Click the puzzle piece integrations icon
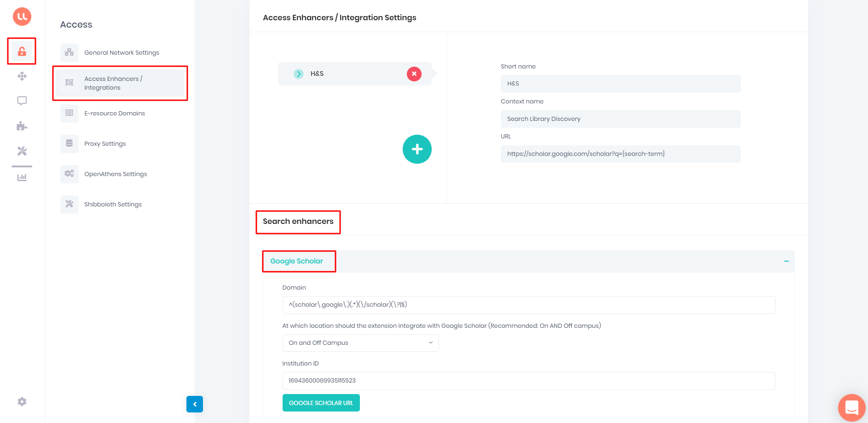 point(22,126)
